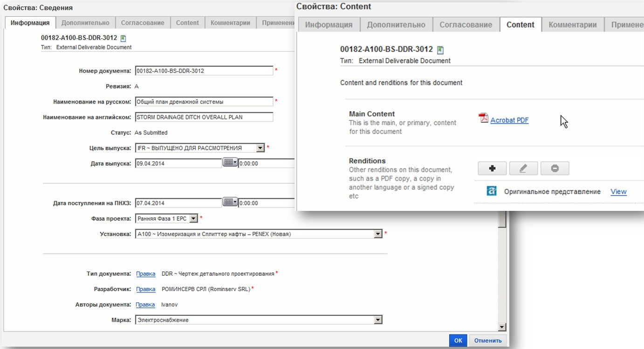Click Правка link for Авторы документа

[145, 305]
